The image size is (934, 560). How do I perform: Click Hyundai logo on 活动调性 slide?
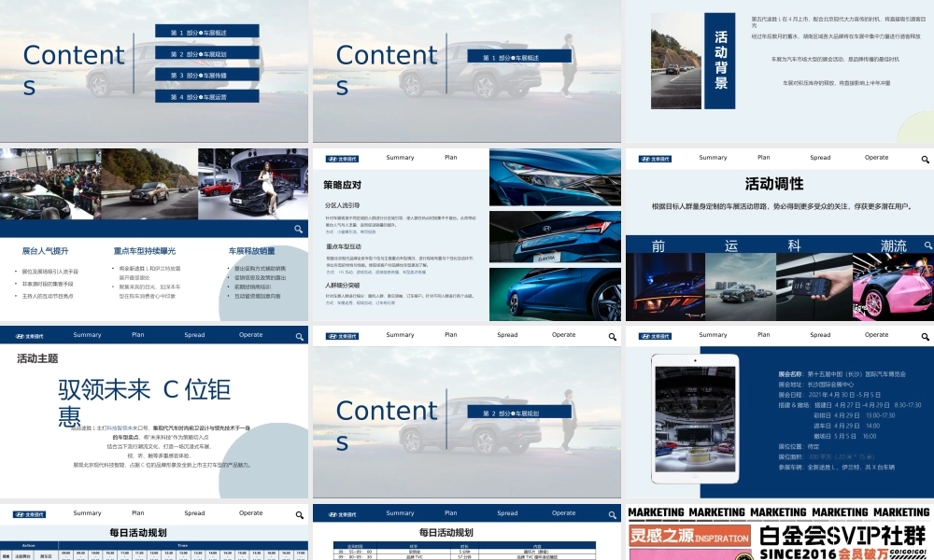655,159
